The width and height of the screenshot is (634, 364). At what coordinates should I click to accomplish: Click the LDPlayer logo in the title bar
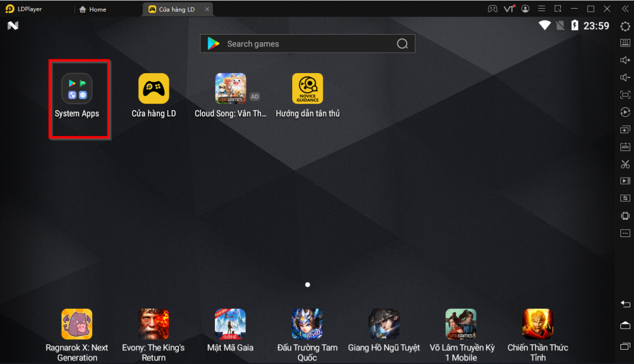point(10,9)
